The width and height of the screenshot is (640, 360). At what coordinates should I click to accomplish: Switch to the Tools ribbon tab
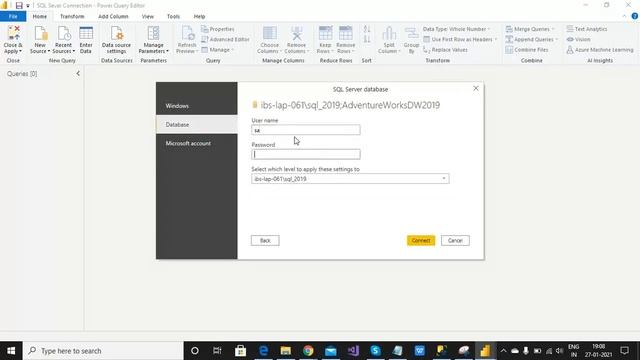click(x=173, y=16)
